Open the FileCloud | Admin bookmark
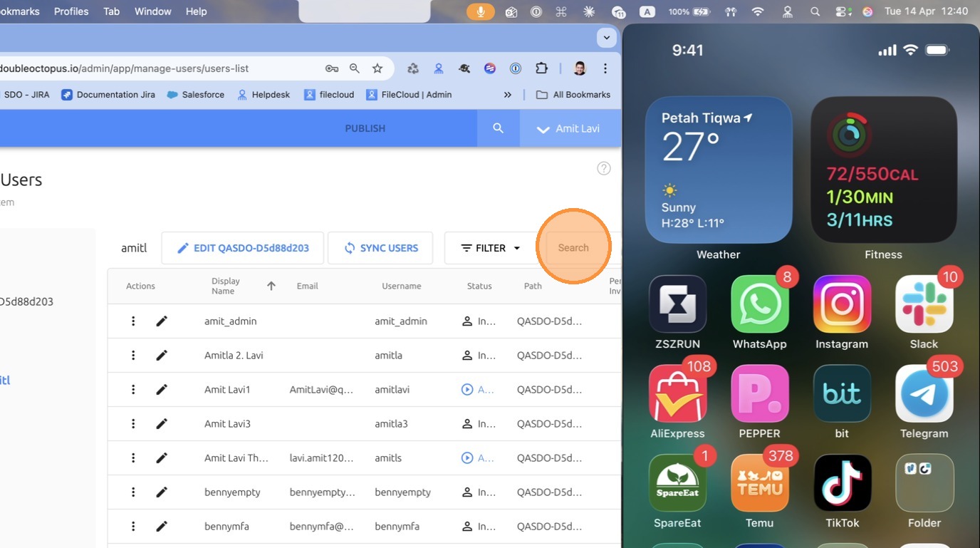The image size is (980, 548). (x=409, y=95)
